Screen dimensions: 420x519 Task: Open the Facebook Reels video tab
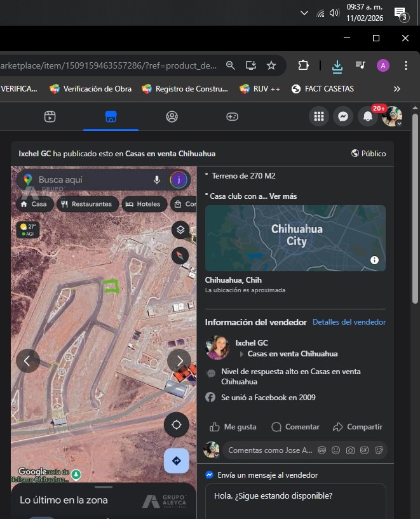pos(50,116)
